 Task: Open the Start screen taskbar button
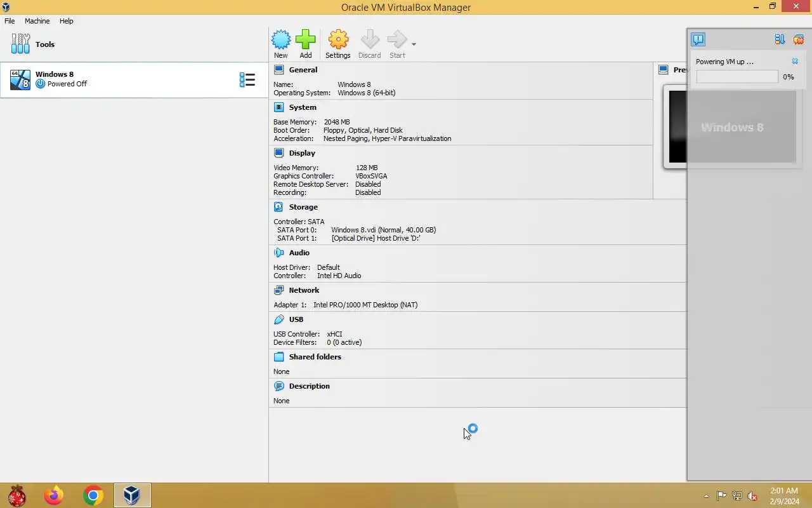[17, 495]
